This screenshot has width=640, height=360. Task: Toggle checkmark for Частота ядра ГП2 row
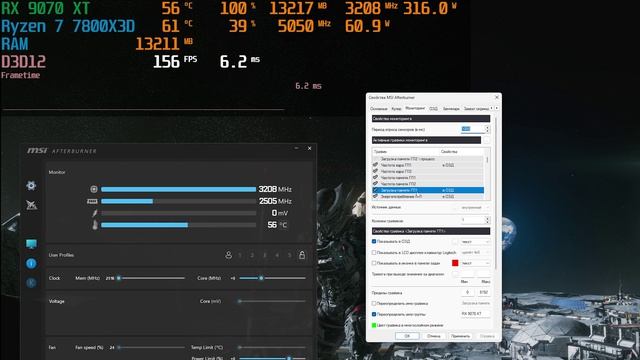[375, 171]
